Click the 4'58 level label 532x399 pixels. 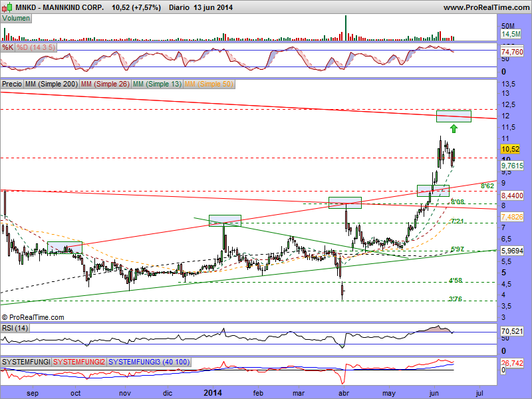(x=456, y=280)
